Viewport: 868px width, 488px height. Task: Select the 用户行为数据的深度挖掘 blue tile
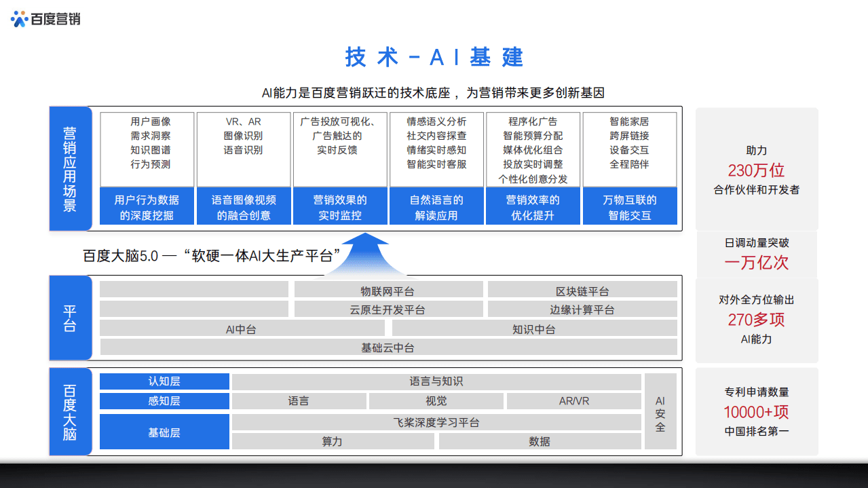tap(147, 204)
